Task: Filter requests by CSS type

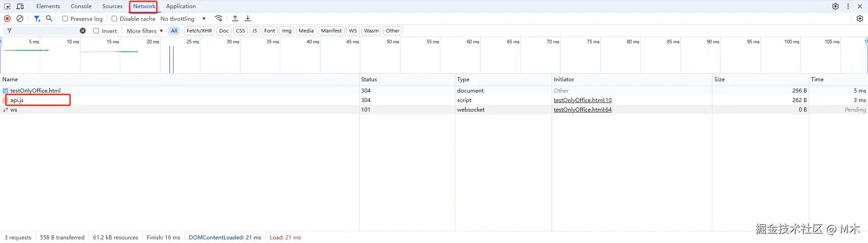Action: [241, 31]
